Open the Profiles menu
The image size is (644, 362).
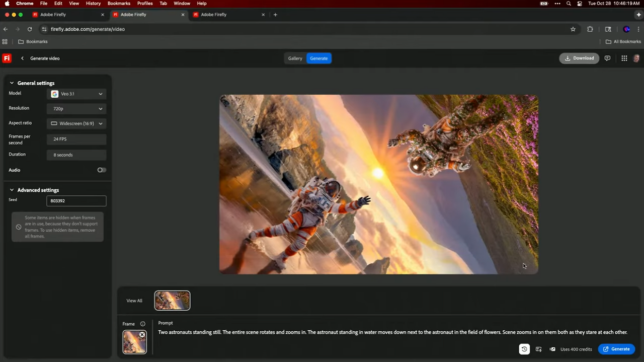coord(145,4)
